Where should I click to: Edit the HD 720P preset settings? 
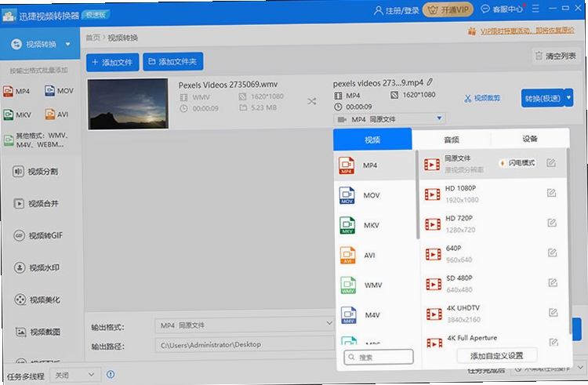pyautogui.click(x=552, y=223)
